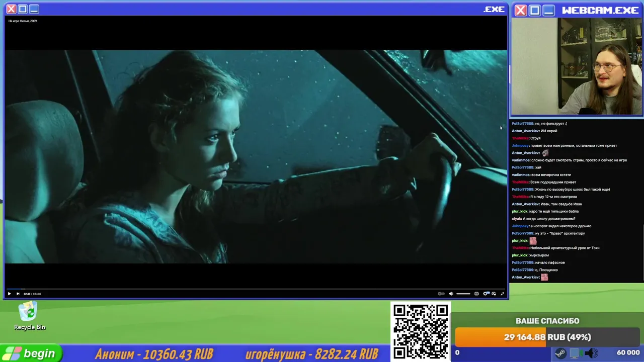Skip to next video
Screen dimensions: 644x362
tap(18, 294)
